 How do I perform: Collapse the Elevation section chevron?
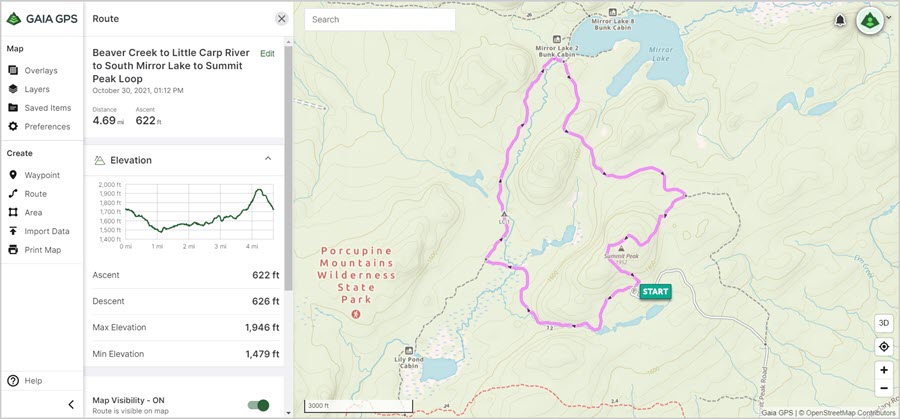268,159
